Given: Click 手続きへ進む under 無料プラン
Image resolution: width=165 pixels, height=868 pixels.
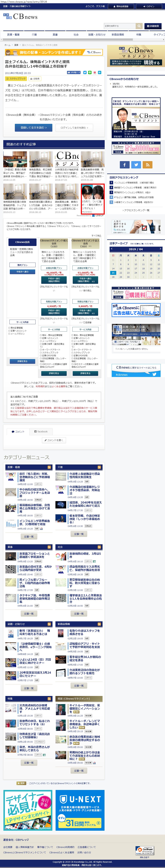Looking at the screenshot, I should (22, 272).
